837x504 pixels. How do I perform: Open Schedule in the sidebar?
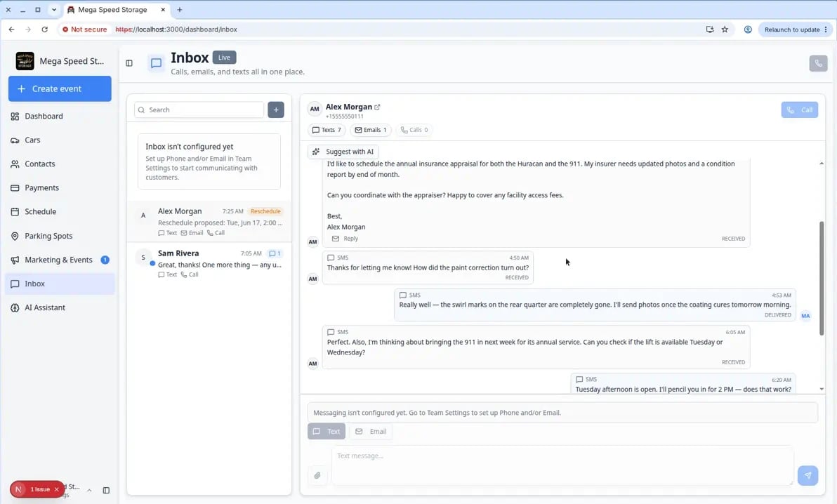[x=60, y=212]
